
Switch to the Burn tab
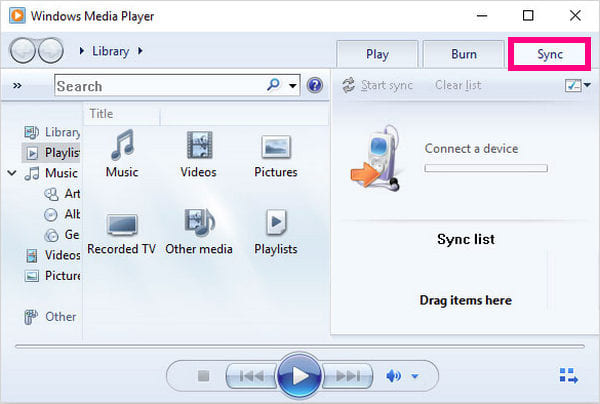[x=464, y=54]
